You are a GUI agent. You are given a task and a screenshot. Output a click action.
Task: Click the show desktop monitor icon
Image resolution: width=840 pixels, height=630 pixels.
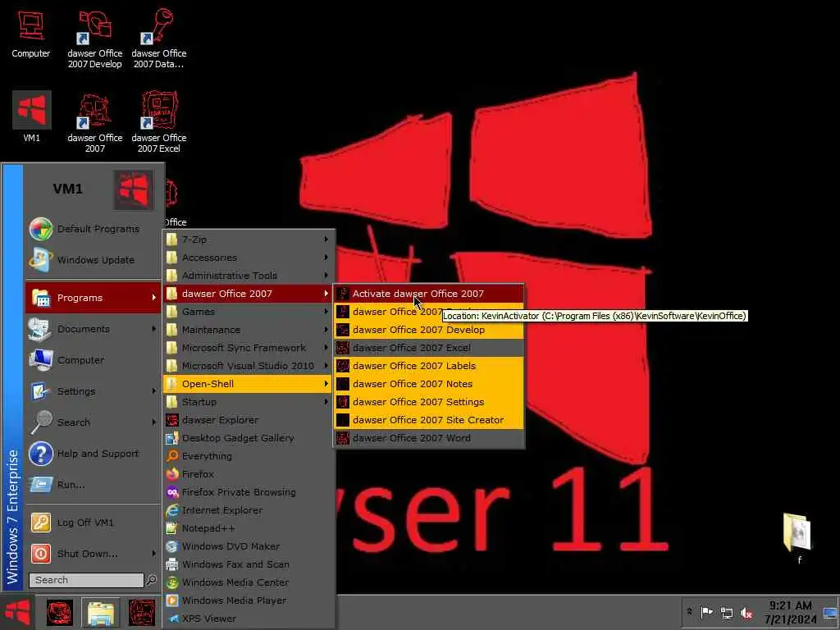830,612
